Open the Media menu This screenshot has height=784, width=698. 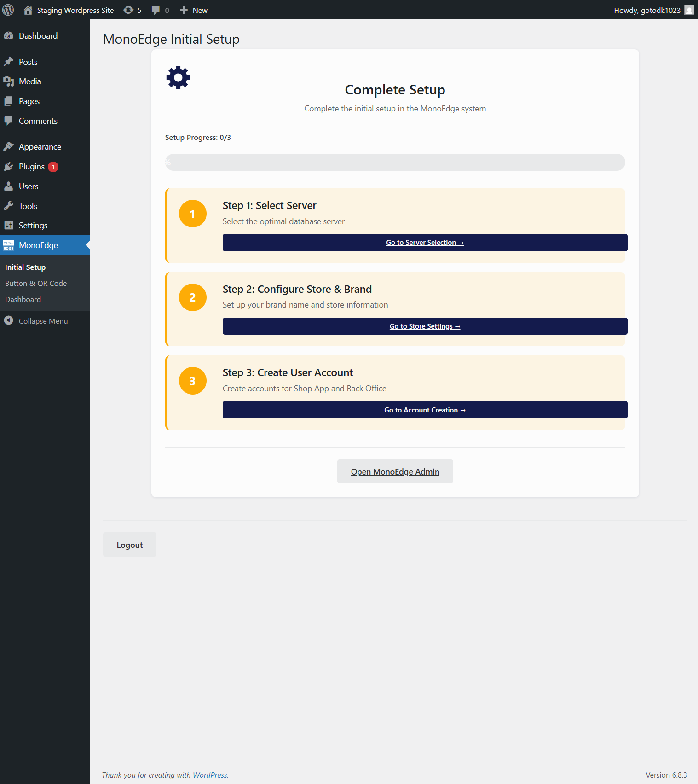(45, 81)
